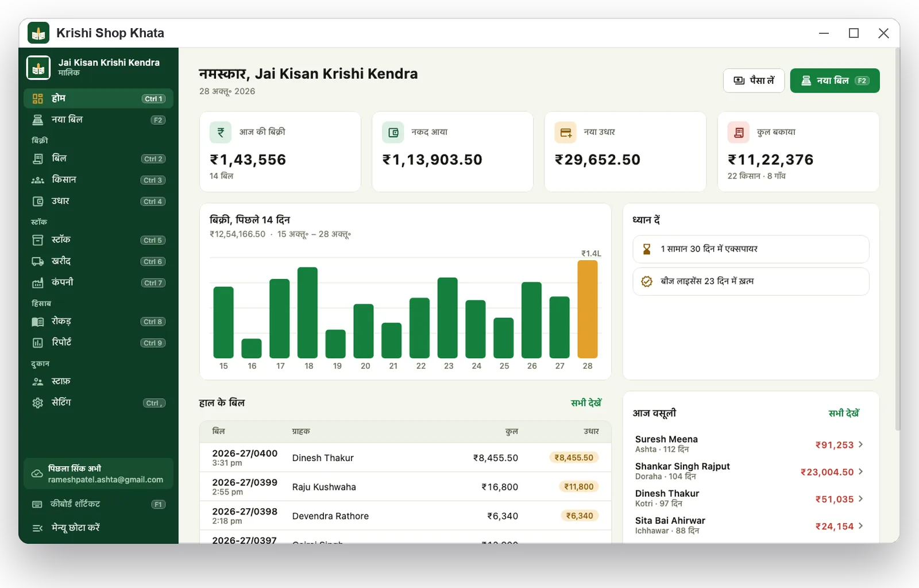This screenshot has height=588, width=919.
Task: Click the कुल बकाया ledger icon
Action: pyautogui.click(x=739, y=133)
